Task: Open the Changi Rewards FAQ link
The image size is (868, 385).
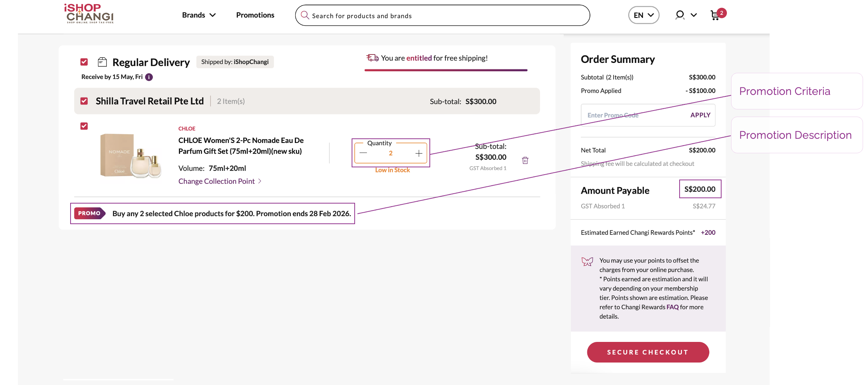Action: coord(672,307)
